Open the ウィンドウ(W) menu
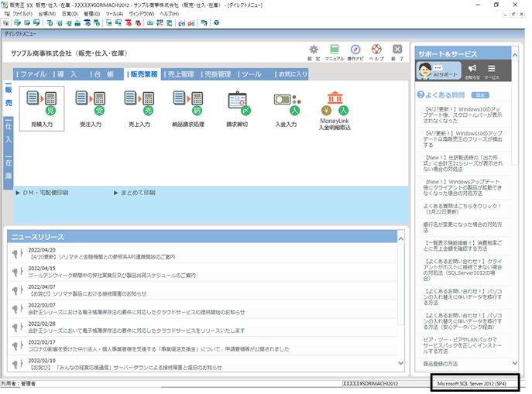Screen dimensions: 532x394 142,14
